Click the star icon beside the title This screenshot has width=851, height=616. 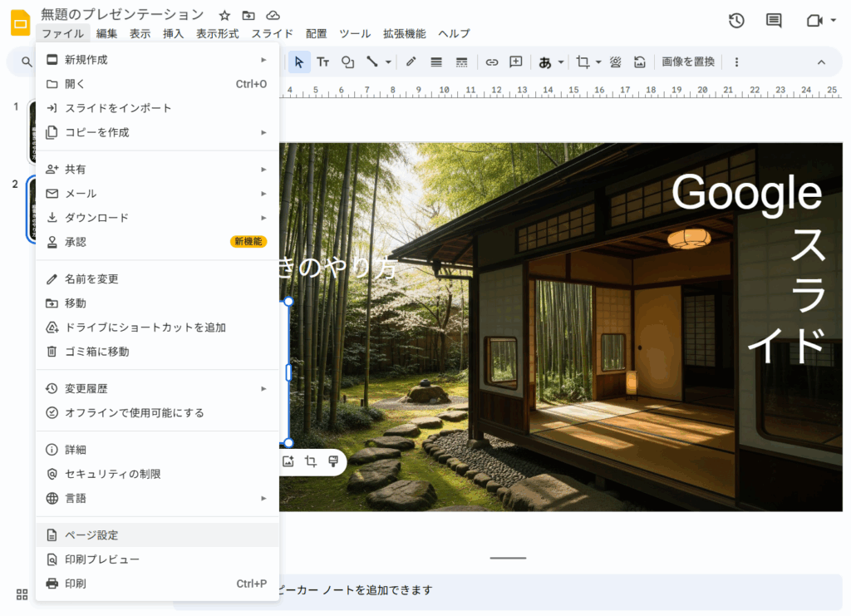224,16
